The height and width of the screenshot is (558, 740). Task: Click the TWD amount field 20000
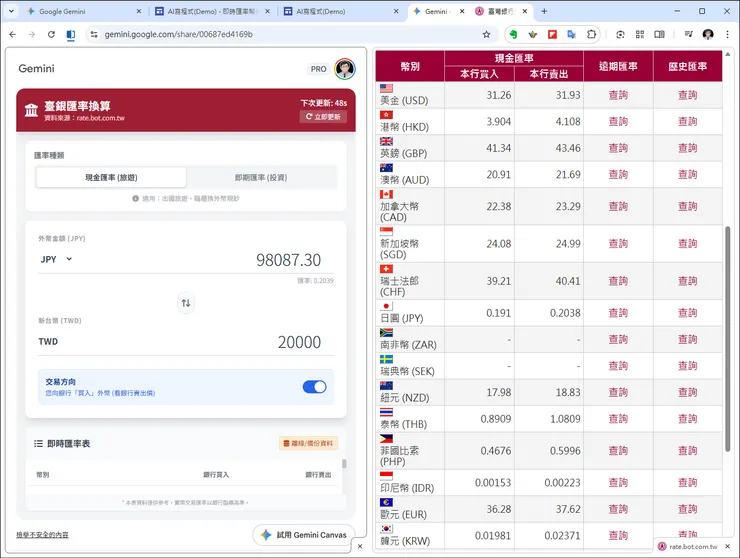(299, 342)
